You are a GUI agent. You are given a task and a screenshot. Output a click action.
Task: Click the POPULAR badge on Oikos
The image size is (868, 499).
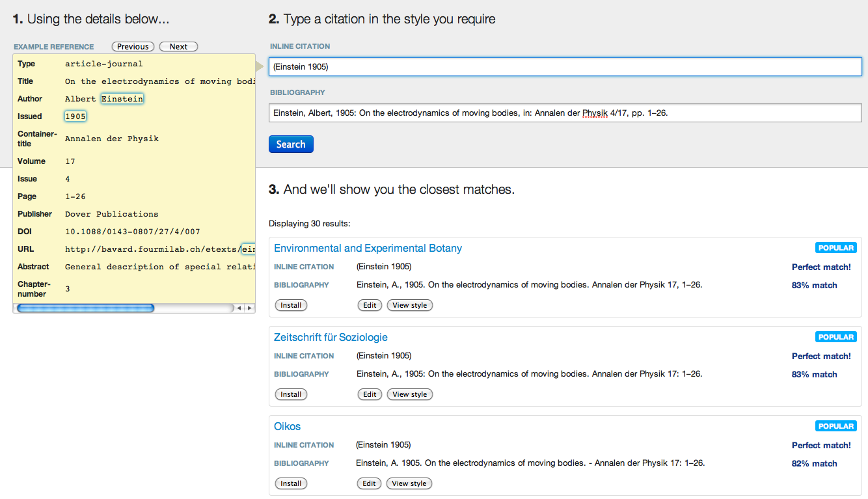click(x=836, y=426)
